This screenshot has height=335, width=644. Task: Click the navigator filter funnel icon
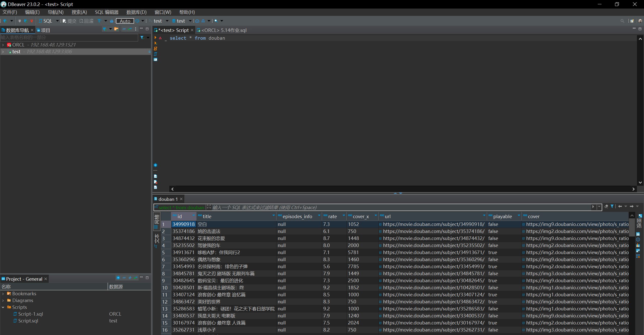coord(142,37)
